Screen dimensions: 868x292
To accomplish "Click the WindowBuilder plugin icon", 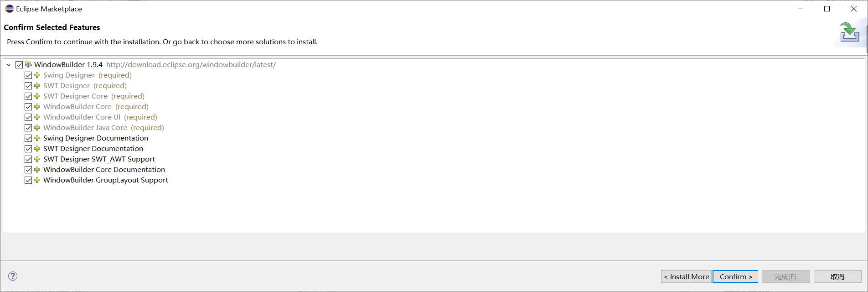I will (27, 64).
